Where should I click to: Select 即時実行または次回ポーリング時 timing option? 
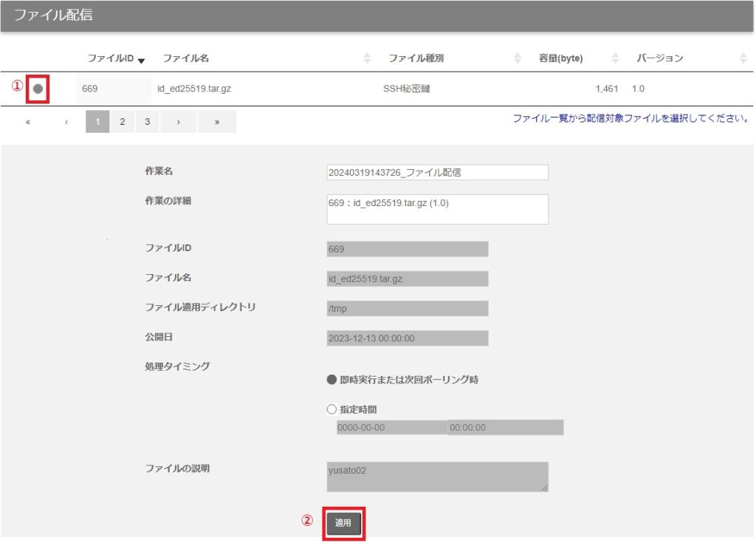tap(331, 380)
